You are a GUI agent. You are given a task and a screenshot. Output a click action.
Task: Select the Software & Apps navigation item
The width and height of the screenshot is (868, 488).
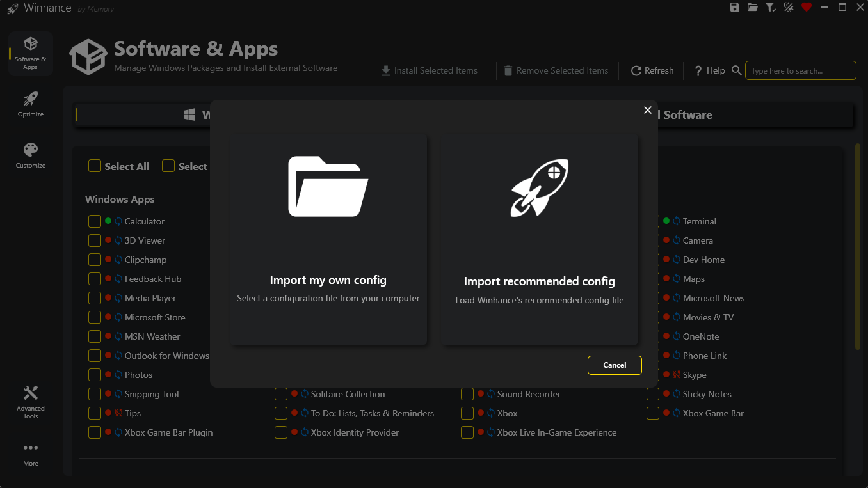[x=30, y=53]
